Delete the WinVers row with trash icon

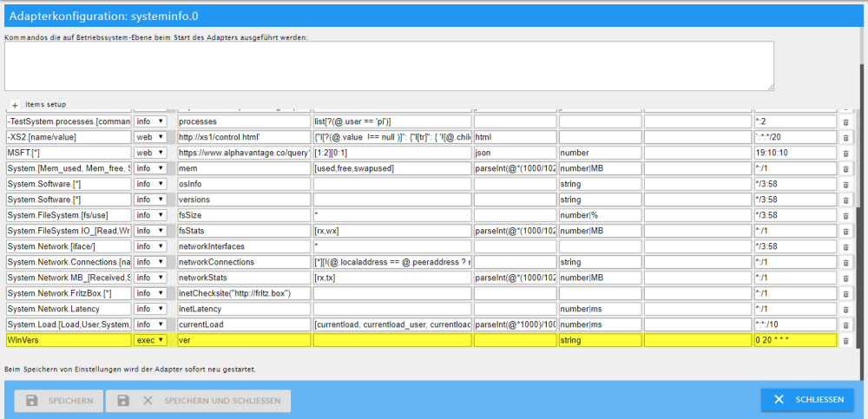click(846, 341)
